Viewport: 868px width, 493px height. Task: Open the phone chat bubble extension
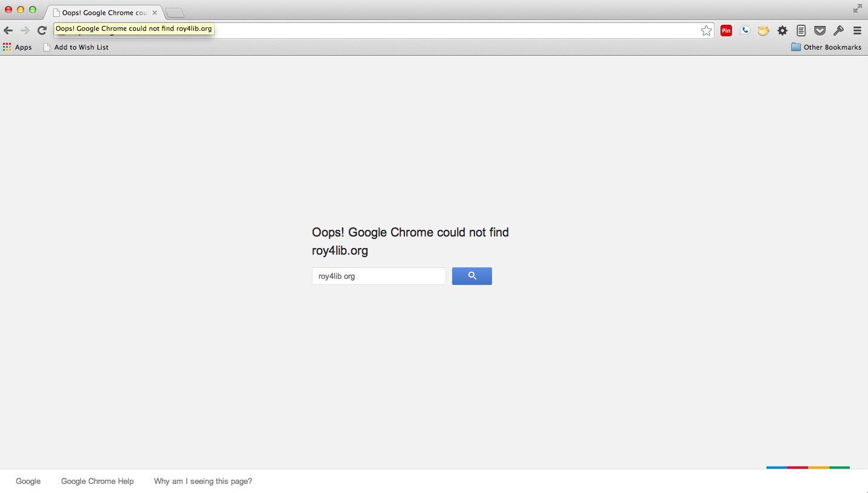click(745, 30)
